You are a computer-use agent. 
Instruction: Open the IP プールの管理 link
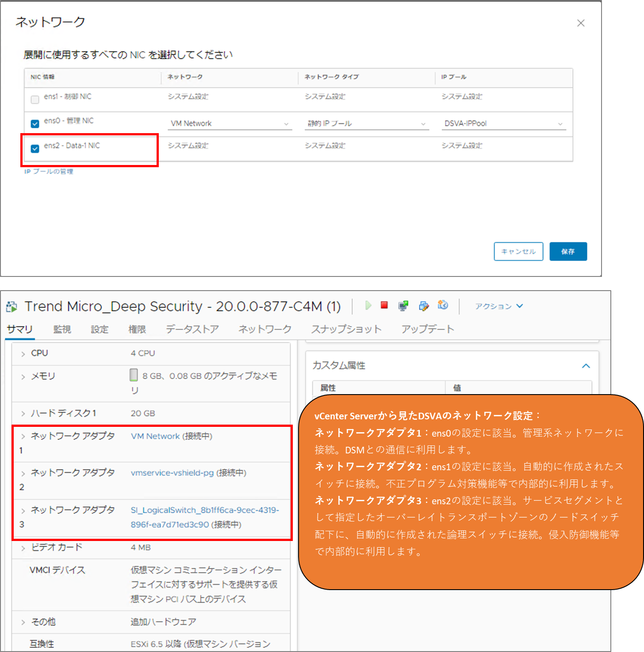(x=49, y=172)
